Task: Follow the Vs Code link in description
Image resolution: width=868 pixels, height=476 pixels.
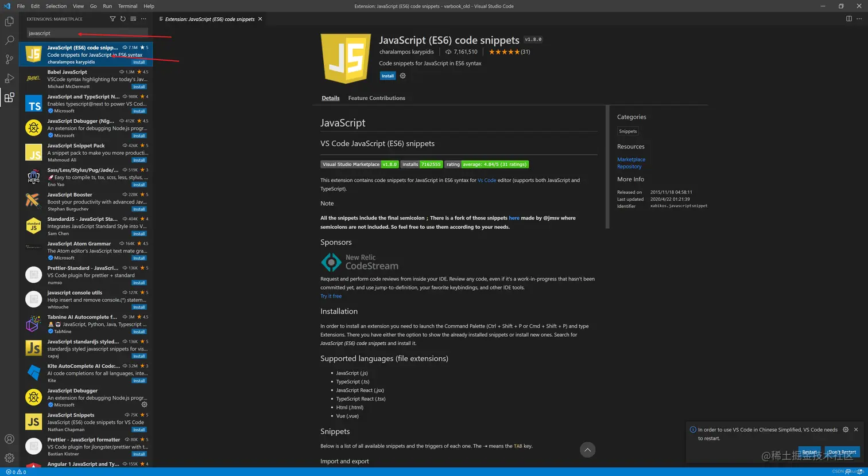Action: [487, 180]
